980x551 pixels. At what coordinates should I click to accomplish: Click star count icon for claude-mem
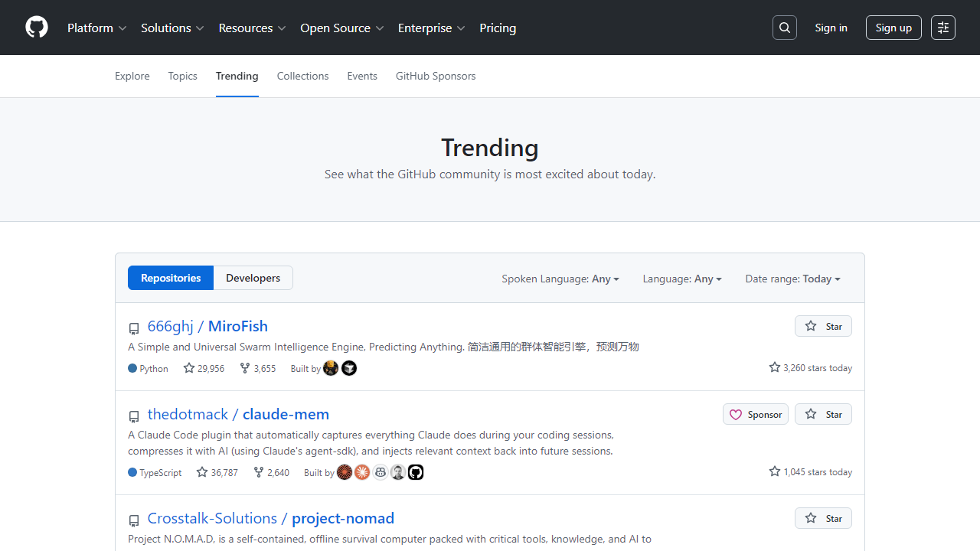point(202,472)
